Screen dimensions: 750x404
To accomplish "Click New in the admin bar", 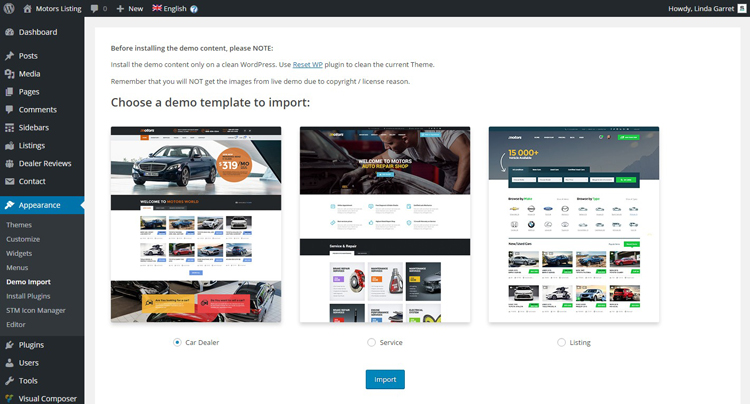I will pyautogui.click(x=136, y=9).
